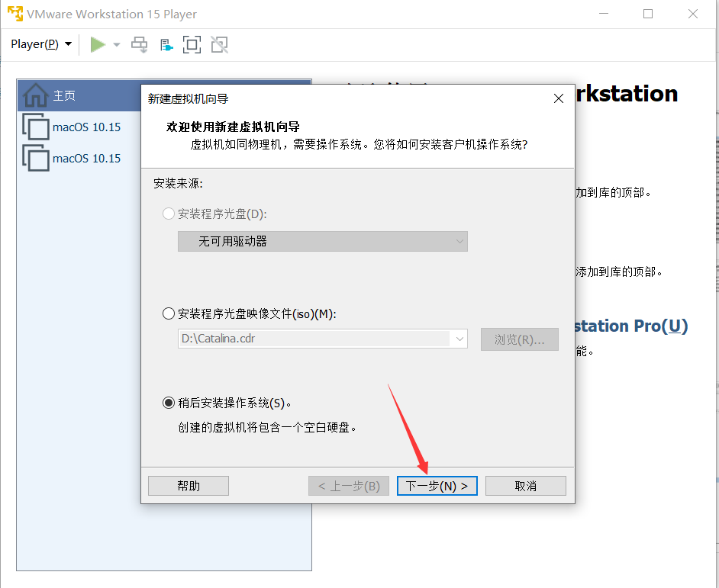Close the 新建虚拟机向导 dialog
719x588 pixels.
(559, 98)
